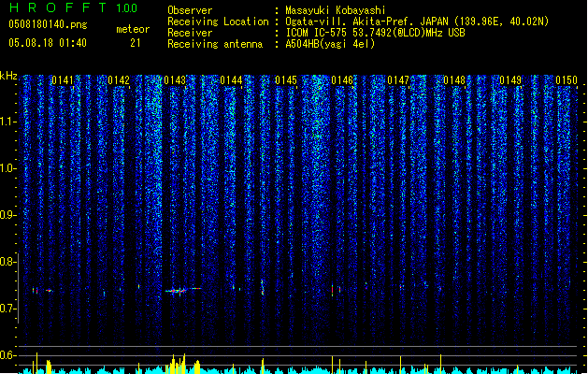Click the 0142 time marker
The width and height of the screenshot is (588, 374).
(119, 80)
